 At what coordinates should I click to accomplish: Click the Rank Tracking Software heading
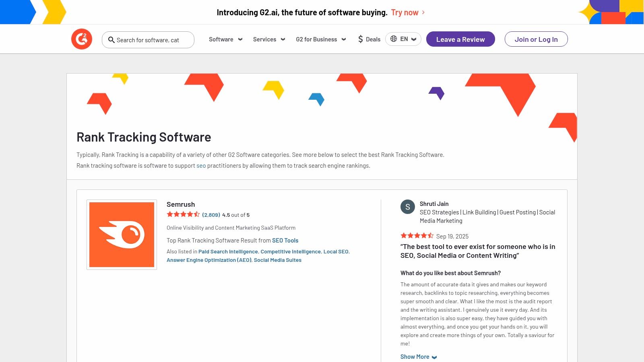[144, 137]
